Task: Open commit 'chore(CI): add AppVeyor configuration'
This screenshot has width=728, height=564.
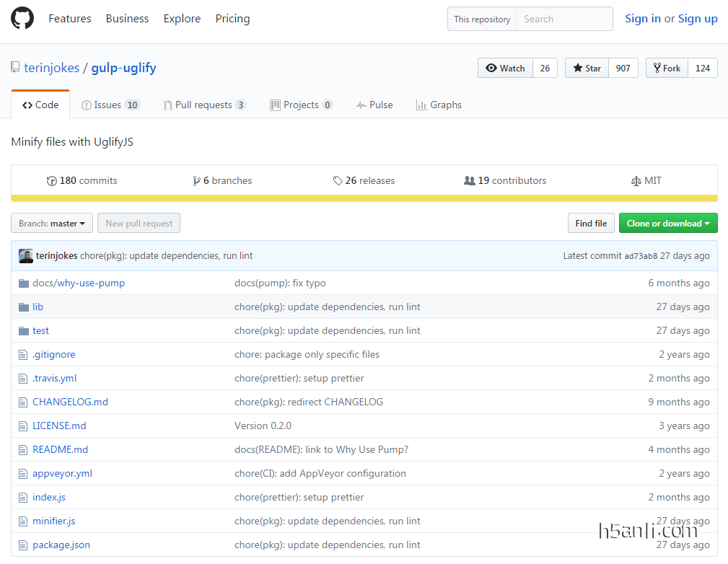Action: coord(320,473)
